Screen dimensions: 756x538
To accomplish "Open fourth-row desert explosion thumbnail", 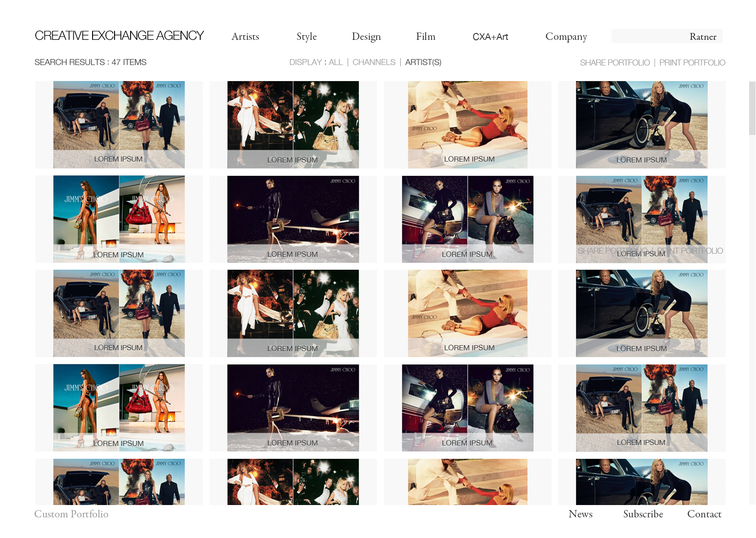I will click(641, 408).
